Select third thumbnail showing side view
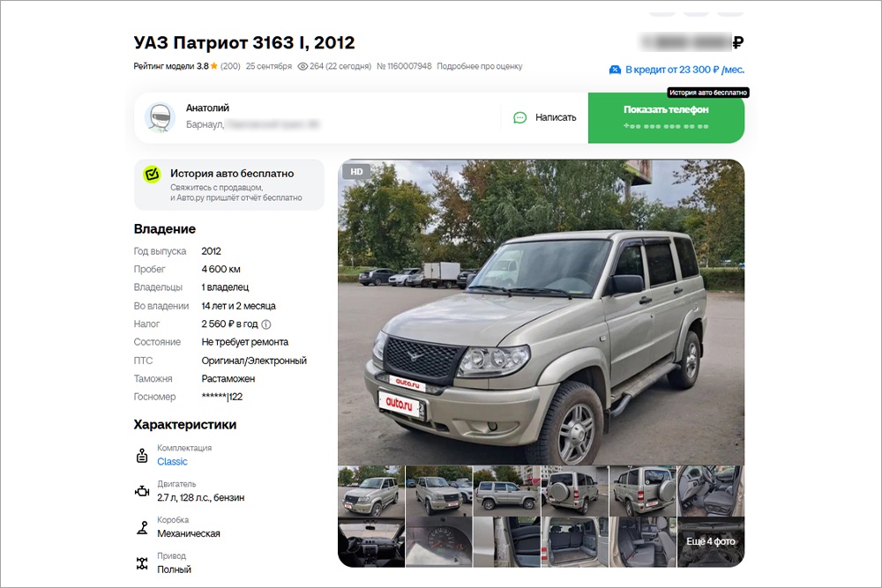 (x=507, y=491)
